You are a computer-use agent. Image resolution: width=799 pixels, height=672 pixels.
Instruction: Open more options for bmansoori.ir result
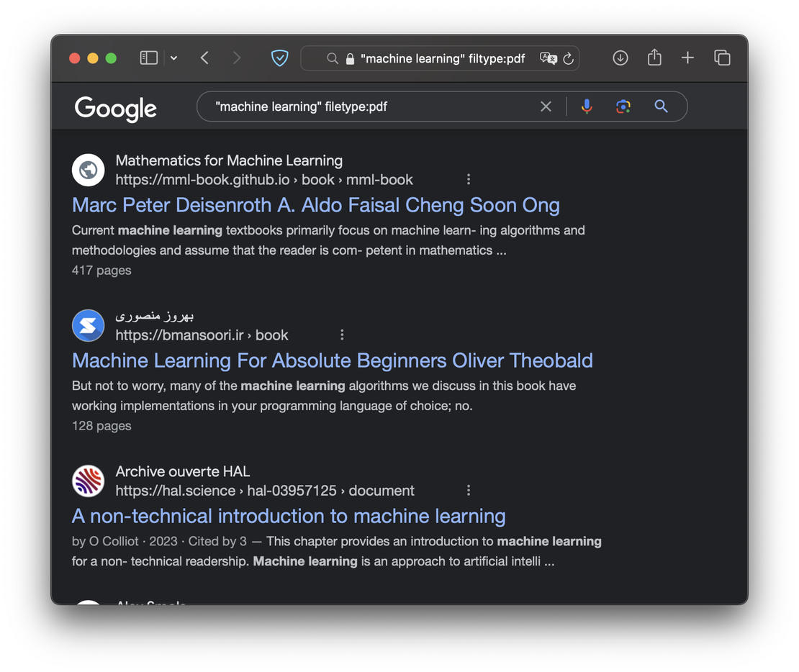pyautogui.click(x=342, y=335)
